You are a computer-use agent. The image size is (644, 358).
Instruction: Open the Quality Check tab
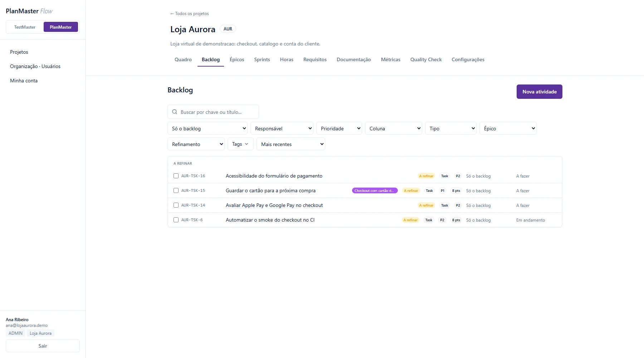(426, 60)
